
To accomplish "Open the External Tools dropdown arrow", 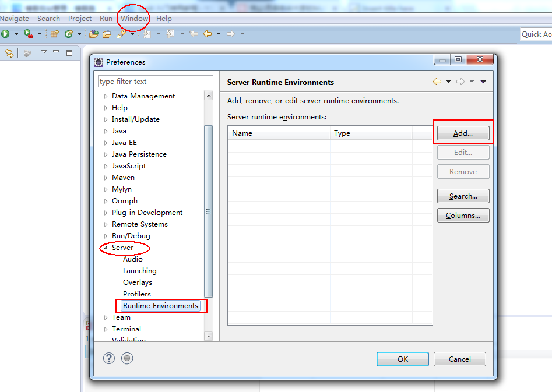I will 40,34.
